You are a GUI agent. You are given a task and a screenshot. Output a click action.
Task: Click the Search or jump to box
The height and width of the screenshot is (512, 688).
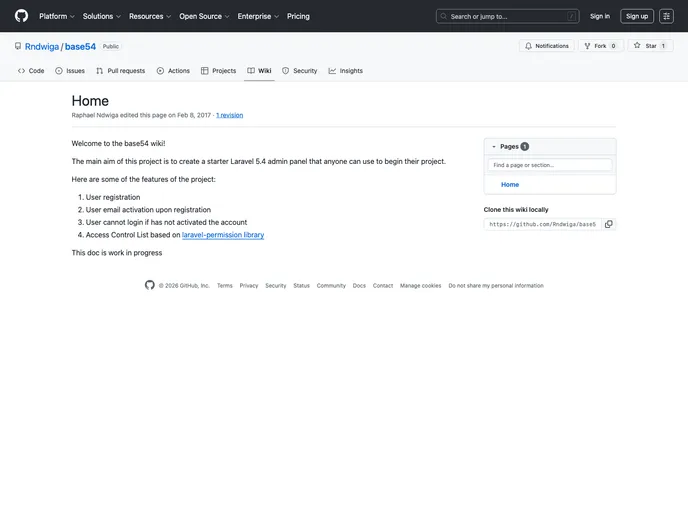click(507, 16)
